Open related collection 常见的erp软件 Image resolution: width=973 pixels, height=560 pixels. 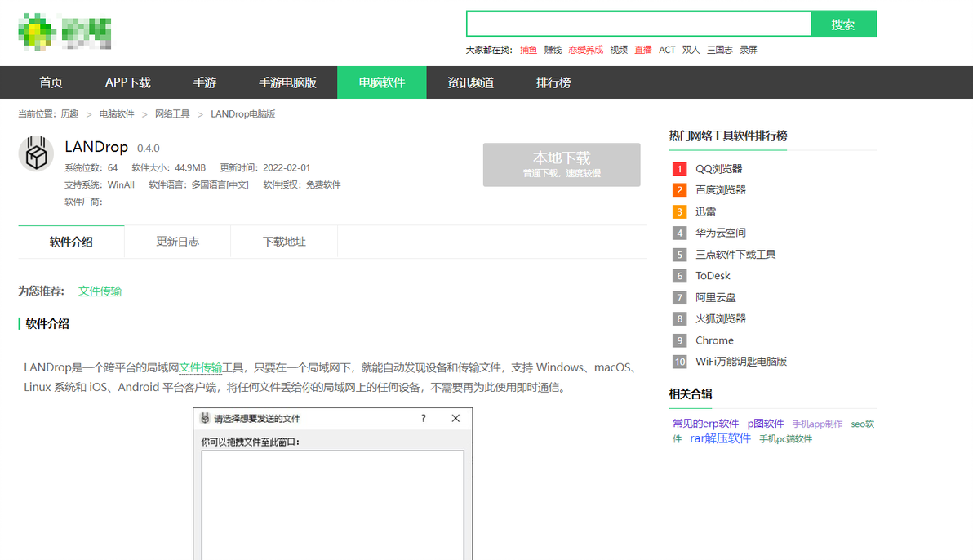tap(705, 424)
